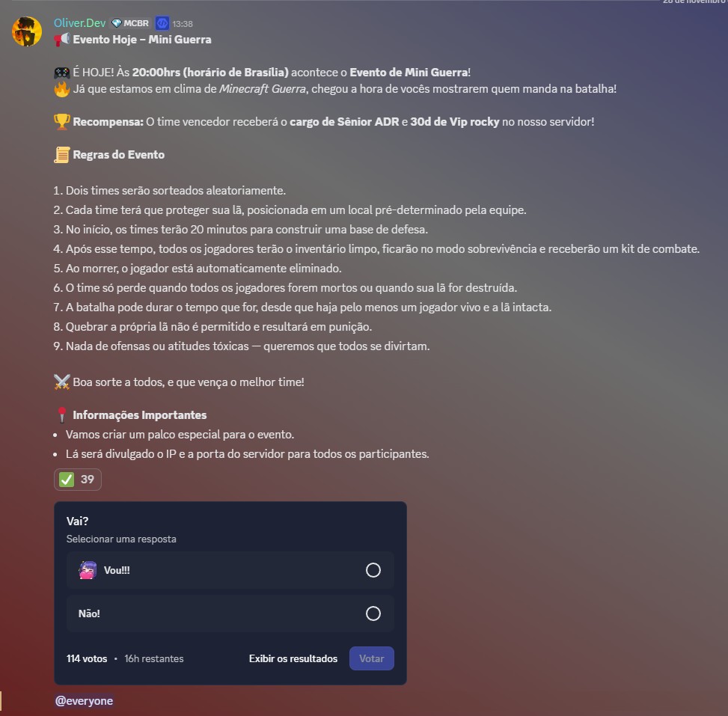This screenshot has width=728, height=716.
Task: Select the Vou!!! poll radio button
Action: (x=373, y=570)
